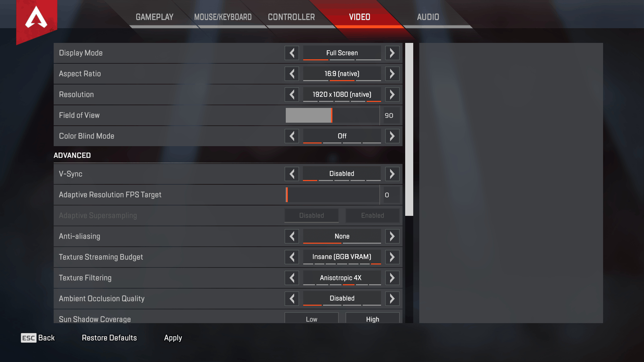Click left arrow icon for Anti-aliasing
The image size is (644, 362).
point(291,236)
